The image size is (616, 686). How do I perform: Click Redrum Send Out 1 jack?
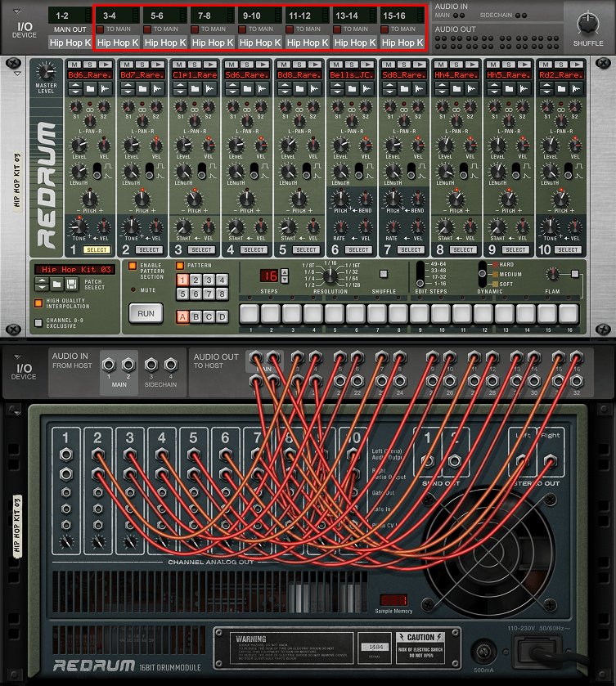point(428,460)
